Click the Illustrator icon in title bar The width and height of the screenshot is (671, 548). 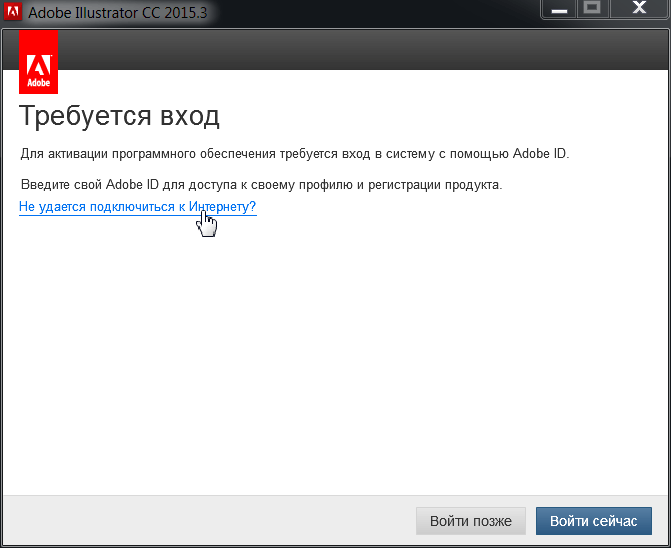[x=12, y=11]
